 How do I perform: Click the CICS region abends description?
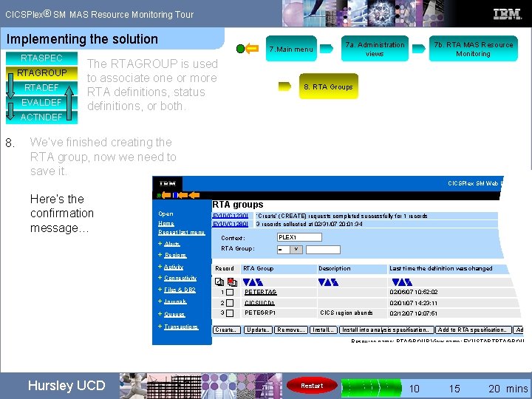pos(347,313)
